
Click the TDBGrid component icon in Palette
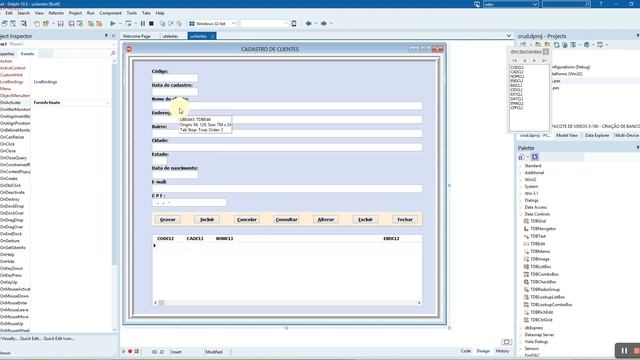click(527, 221)
